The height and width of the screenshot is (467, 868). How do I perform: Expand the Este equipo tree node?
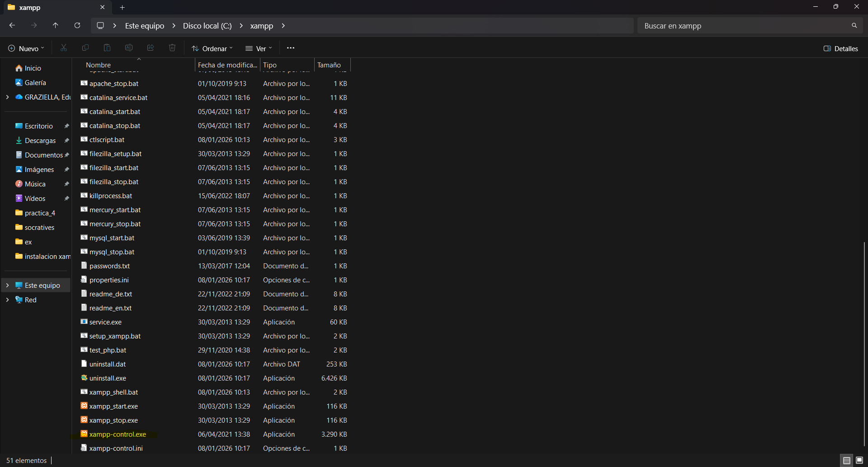point(7,286)
